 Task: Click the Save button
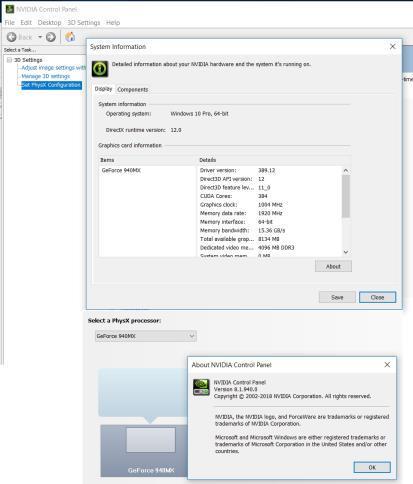click(x=337, y=297)
